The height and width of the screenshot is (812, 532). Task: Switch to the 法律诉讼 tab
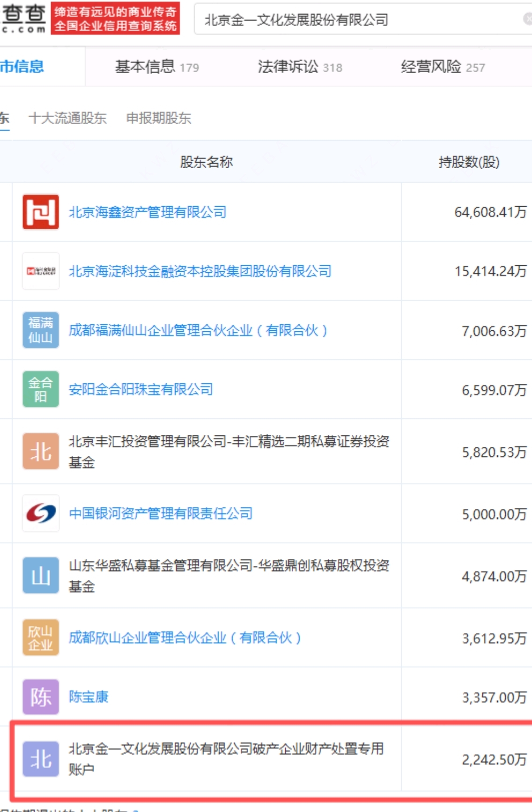[300, 67]
